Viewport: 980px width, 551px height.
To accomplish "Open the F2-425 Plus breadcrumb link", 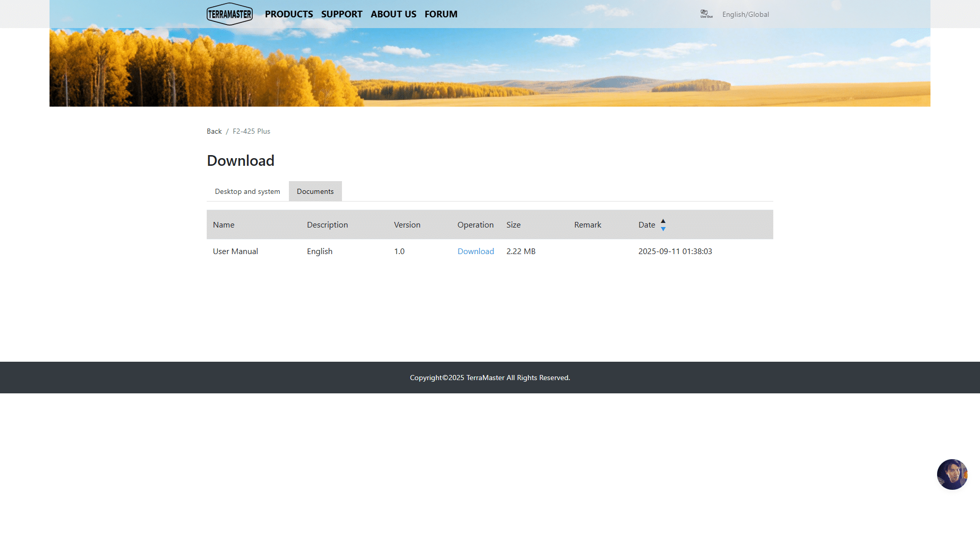I will tap(251, 131).
